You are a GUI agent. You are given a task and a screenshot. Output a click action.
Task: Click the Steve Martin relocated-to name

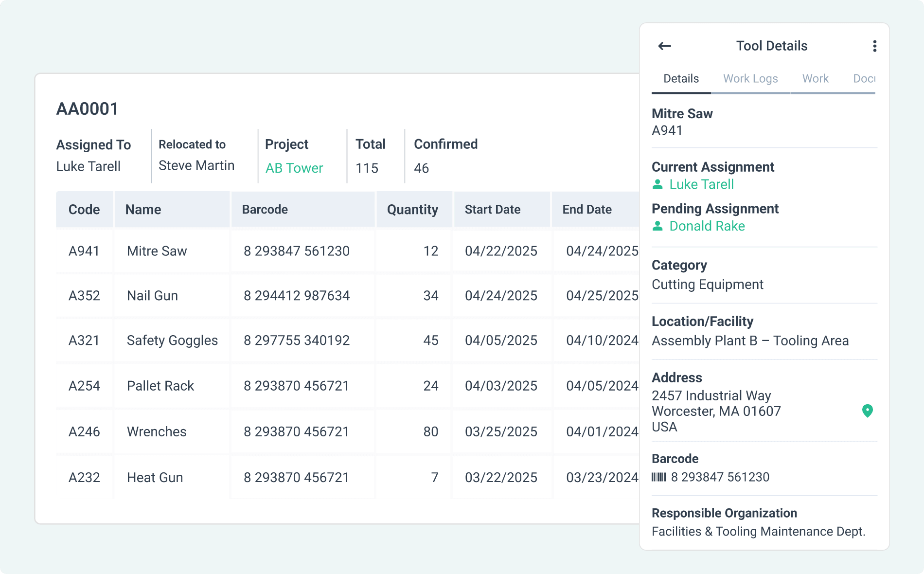pyautogui.click(x=195, y=165)
